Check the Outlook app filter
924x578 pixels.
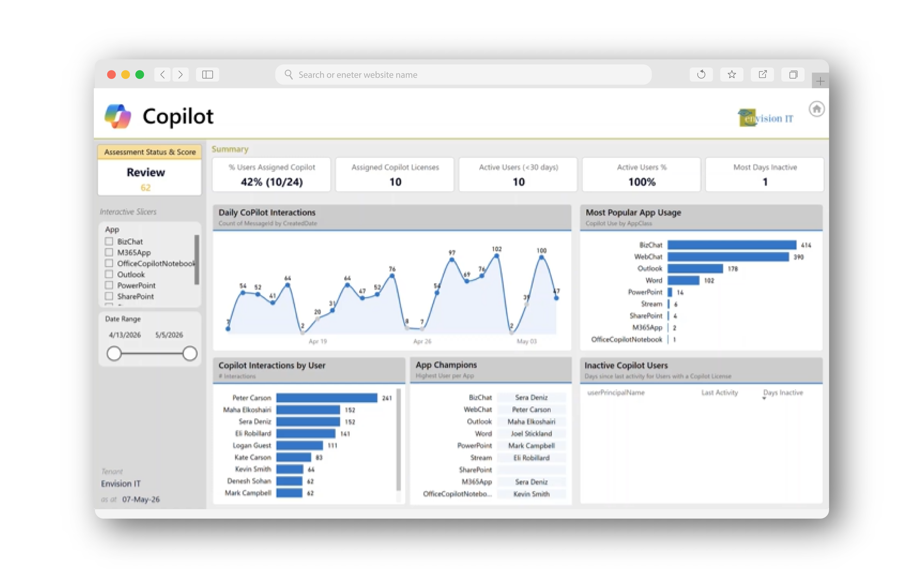click(x=109, y=274)
